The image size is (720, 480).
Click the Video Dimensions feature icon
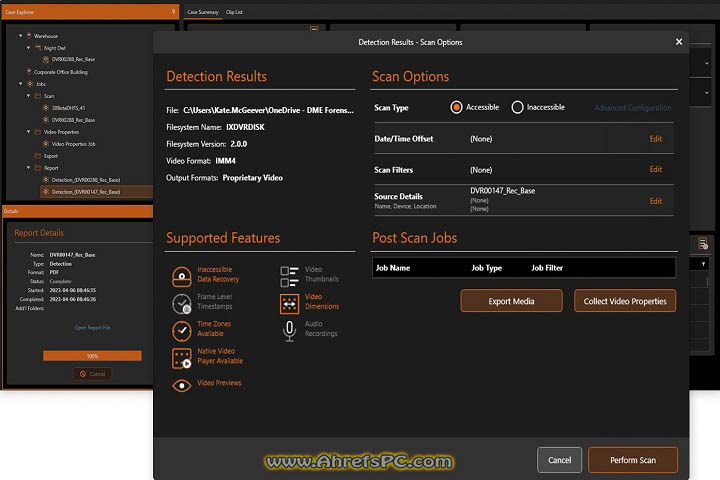pos(289,304)
